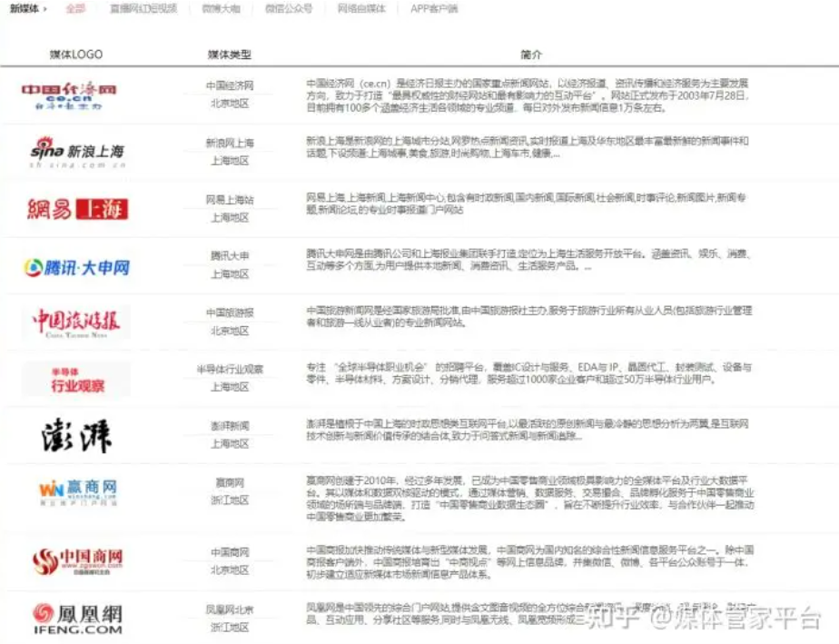This screenshot has height=644, width=839.
Task: Click the 新浪上海 description paragraph
Action: point(528,147)
